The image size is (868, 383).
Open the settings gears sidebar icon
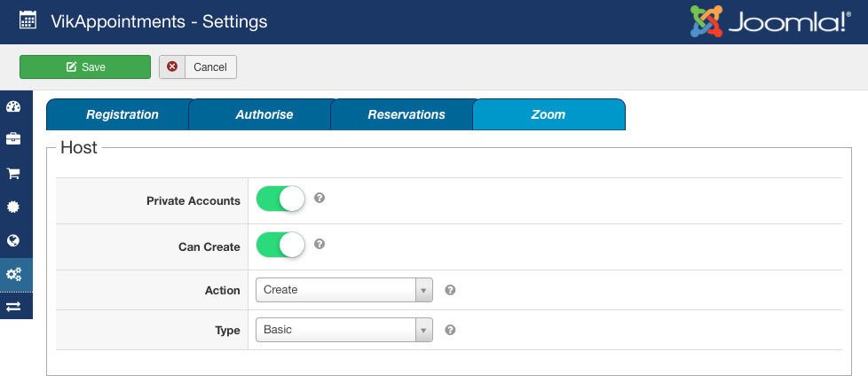(x=14, y=274)
